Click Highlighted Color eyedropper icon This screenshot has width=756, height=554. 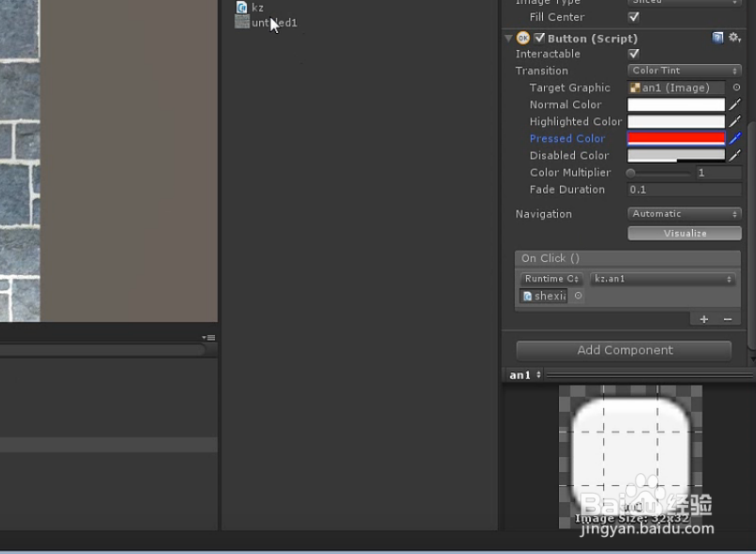(734, 122)
